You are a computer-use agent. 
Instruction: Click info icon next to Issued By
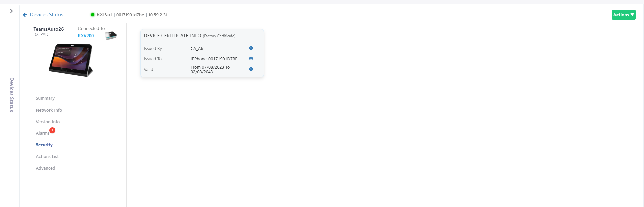coord(251,48)
